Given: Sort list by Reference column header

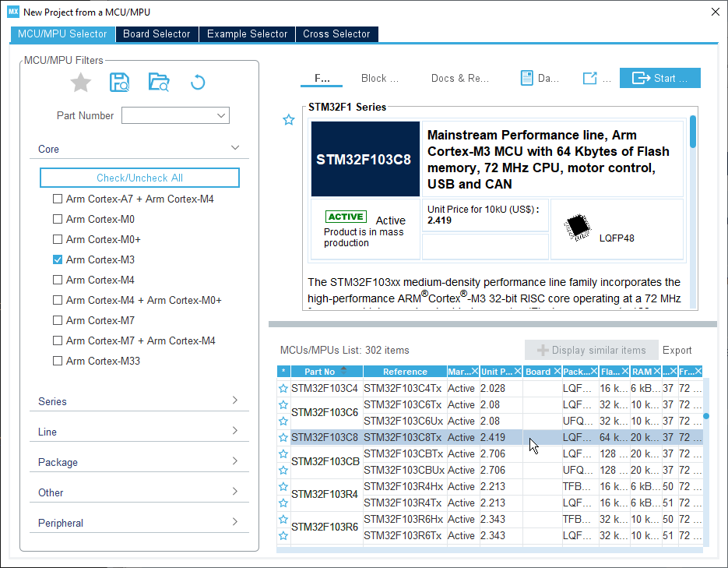Looking at the screenshot, I should [x=405, y=371].
